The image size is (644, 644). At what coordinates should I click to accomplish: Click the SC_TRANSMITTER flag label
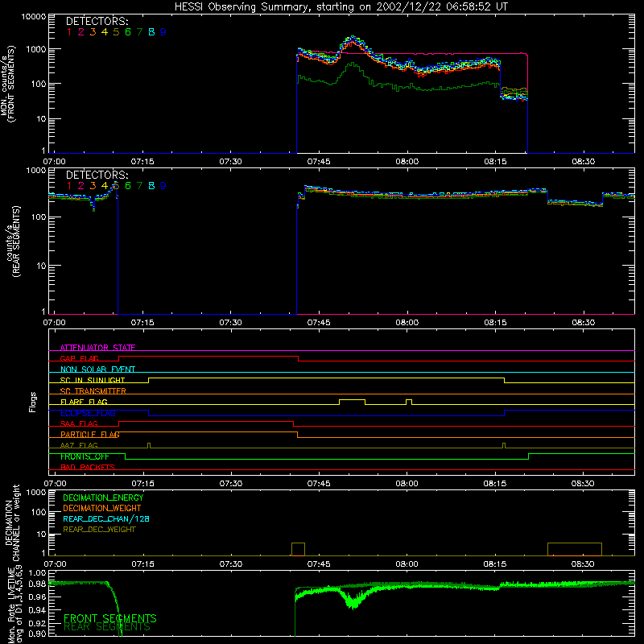point(93,390)
